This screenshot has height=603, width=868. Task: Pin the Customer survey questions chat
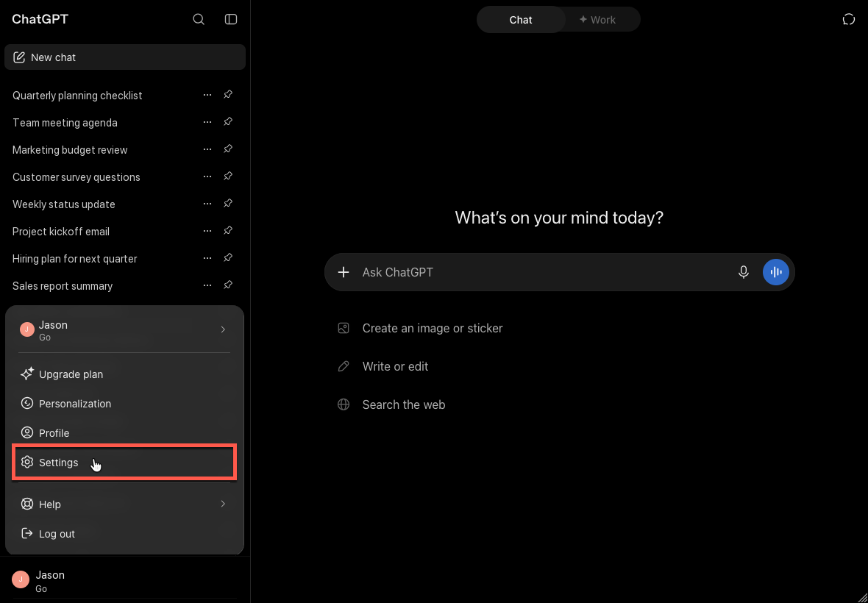(x=227, y=176)
